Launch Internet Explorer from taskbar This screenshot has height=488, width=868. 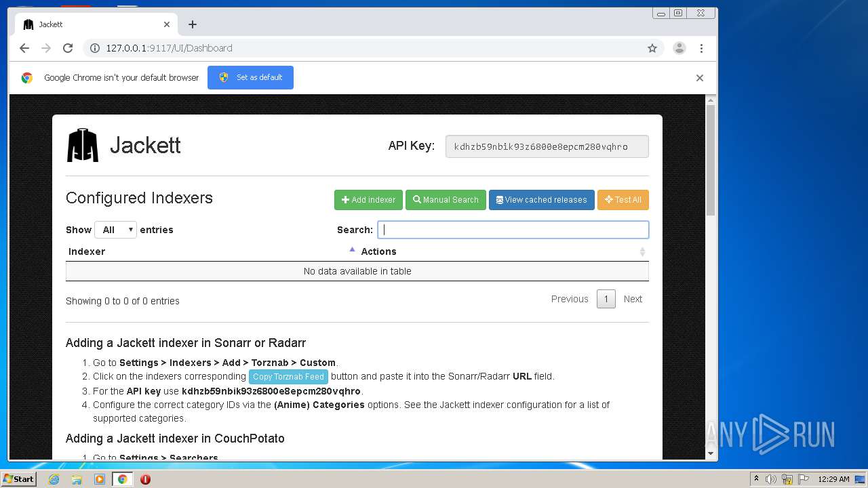click(54, 479)
